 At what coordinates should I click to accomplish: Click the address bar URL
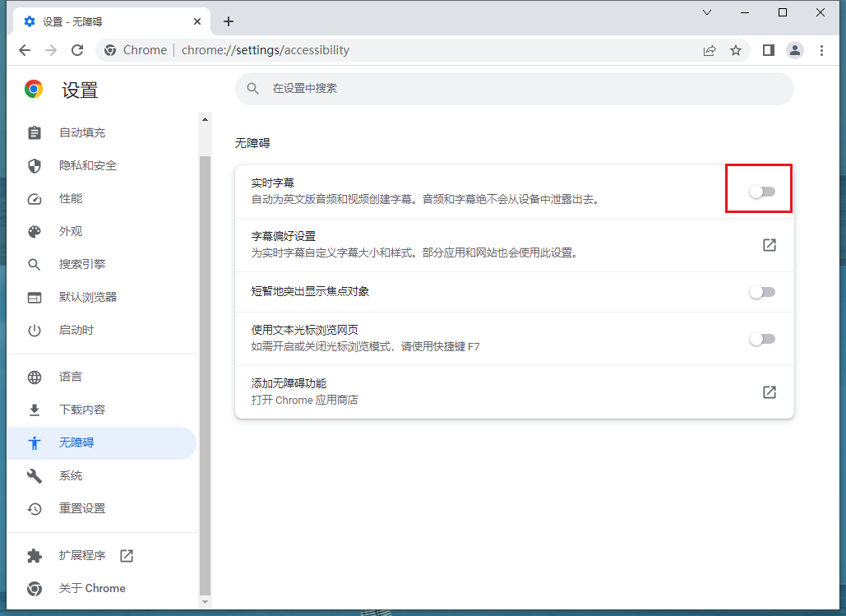click(266, 50)
